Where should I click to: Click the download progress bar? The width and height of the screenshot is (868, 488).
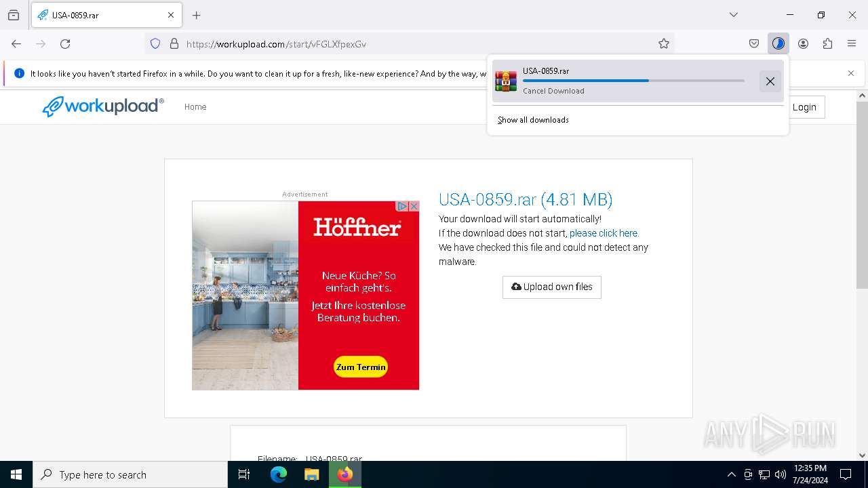click(x=633, y=81)
